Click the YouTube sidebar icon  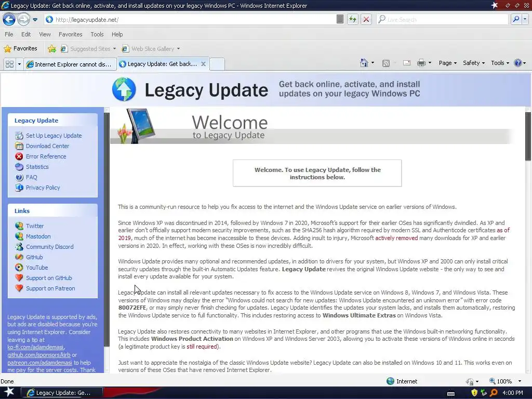[x=19, y=268]
